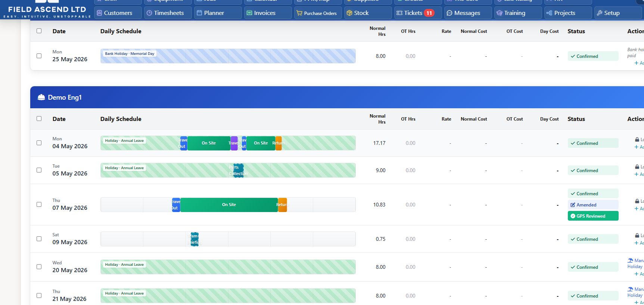Click the lock icon on 09 May row
This screenshot has width=644, height=305.
[x=637, y=236]
